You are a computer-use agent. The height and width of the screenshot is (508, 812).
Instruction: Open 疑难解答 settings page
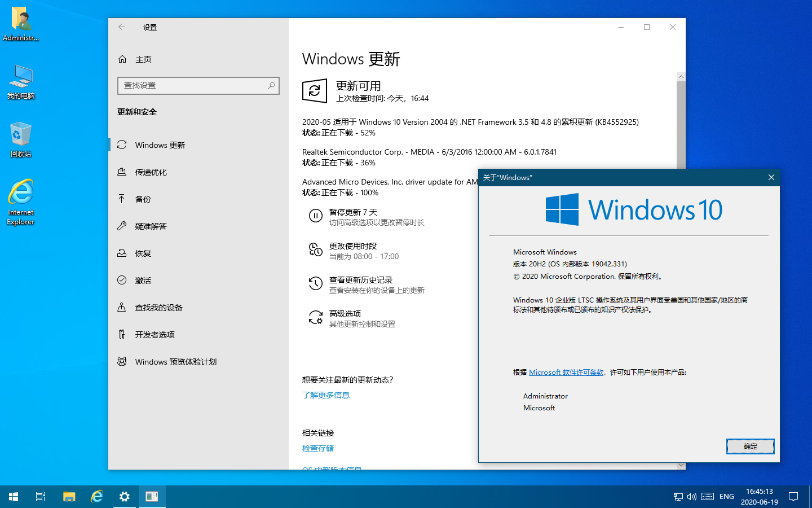[198, 226]
